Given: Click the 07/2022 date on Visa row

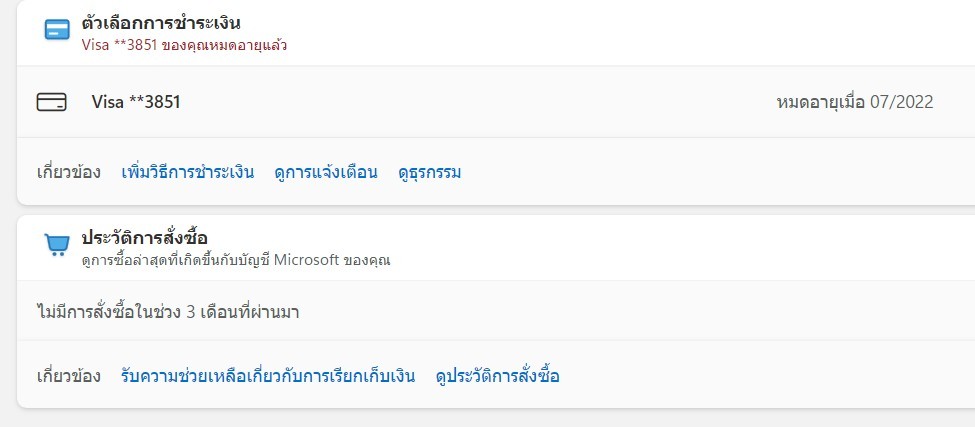Looking at the screenshot, I should tap(901, 102).
